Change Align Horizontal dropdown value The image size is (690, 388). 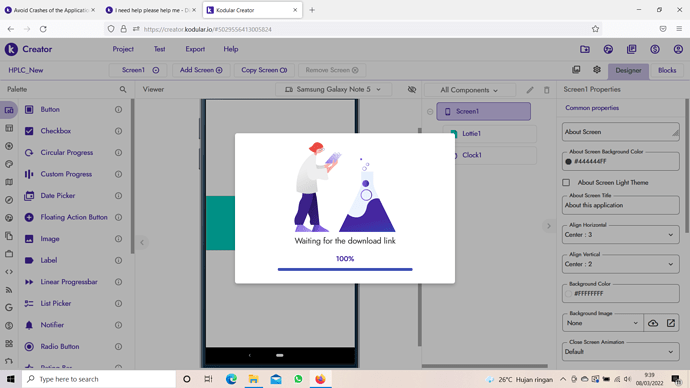620,235
